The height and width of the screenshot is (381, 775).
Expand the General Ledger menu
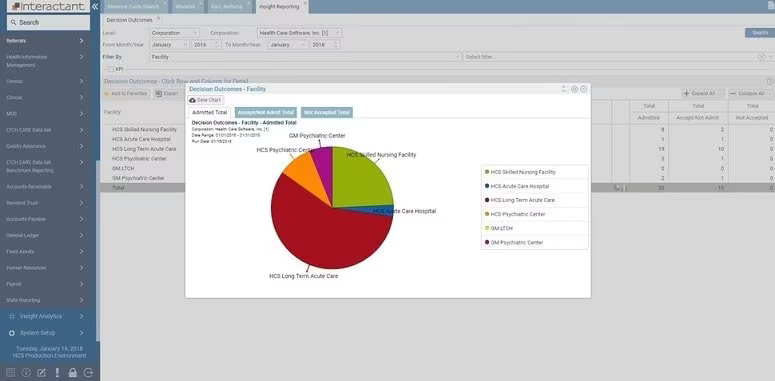[46, 236]
